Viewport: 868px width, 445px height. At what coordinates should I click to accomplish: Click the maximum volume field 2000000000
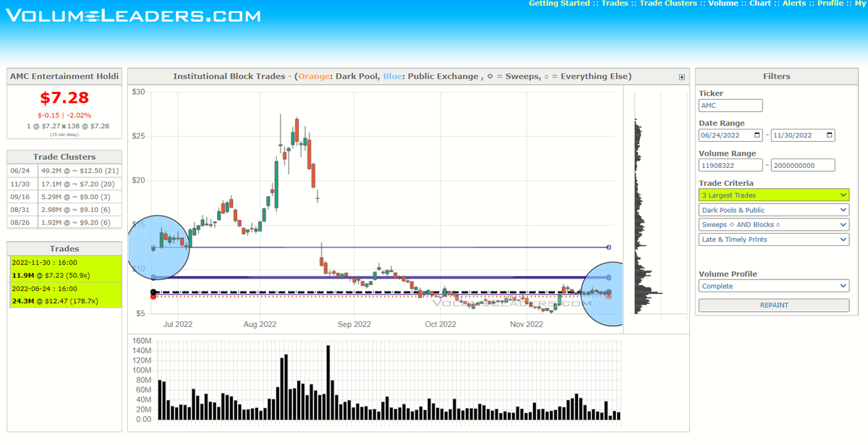803,165
